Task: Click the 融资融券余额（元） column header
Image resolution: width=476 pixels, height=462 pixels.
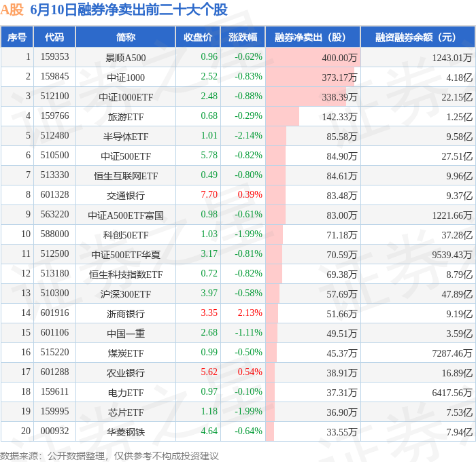Action: click(x=418, y=37)
